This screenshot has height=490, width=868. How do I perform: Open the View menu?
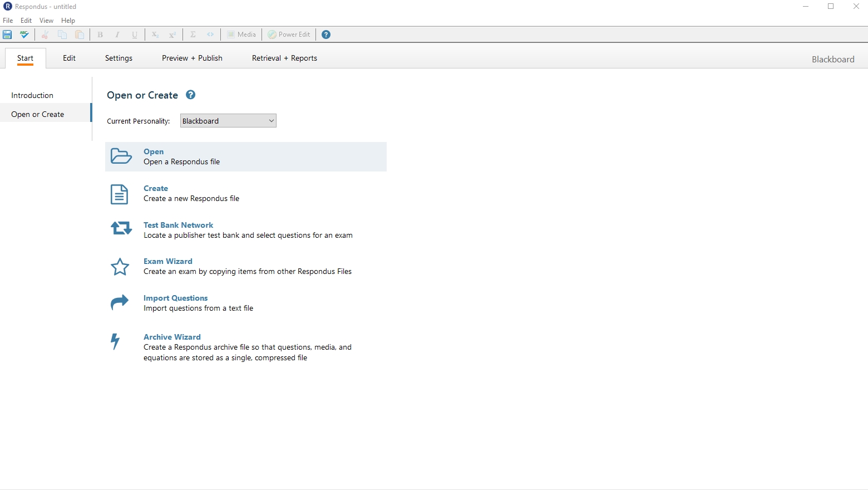pos(46,21)
